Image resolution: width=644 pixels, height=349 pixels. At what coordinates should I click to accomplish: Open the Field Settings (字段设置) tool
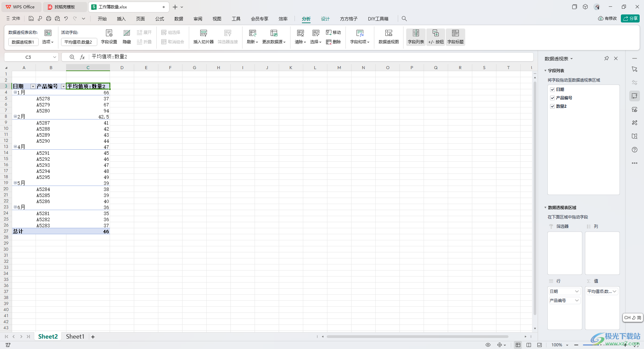[x=109, y=37]
